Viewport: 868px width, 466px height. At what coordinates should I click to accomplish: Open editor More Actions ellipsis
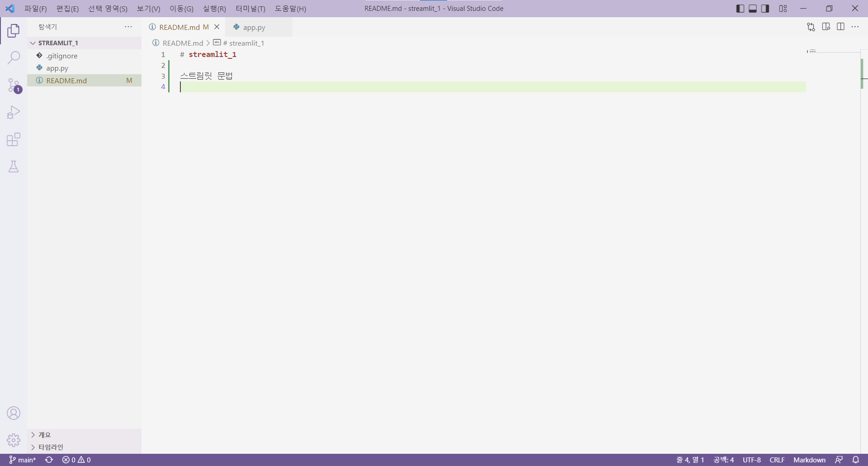tap(855, 27)
